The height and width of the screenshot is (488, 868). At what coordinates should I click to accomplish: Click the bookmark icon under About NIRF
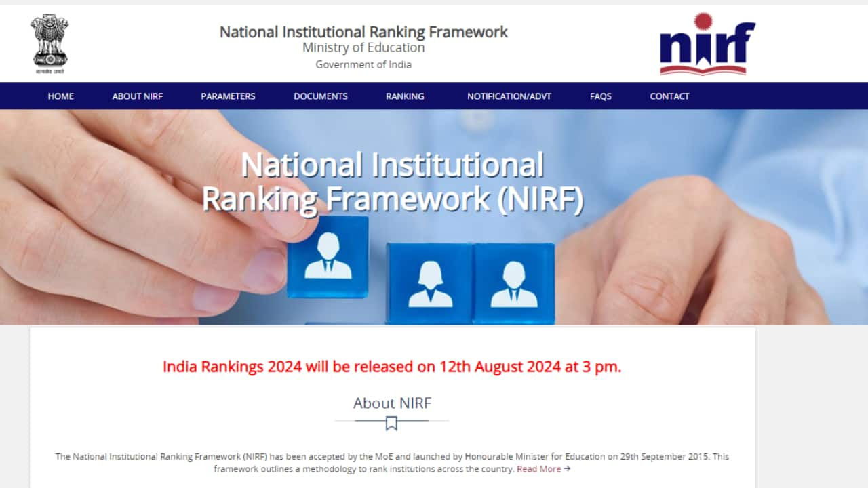[391, 424]
